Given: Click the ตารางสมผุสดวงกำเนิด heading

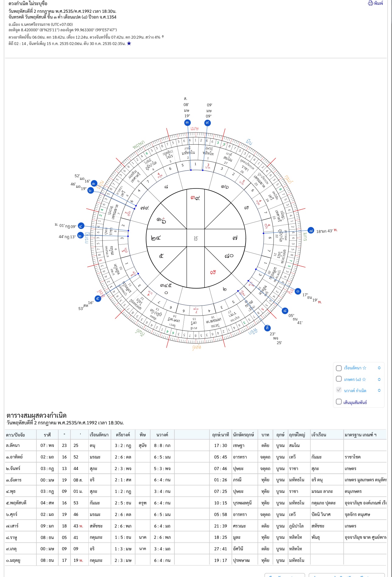Looking at the screenshot, I should pyautogui.click(x=36, y=415).
